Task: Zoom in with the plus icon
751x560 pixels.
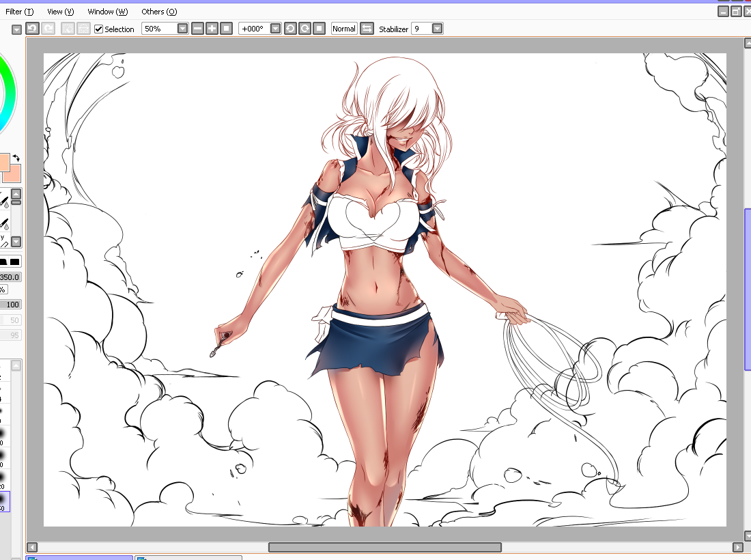Action: point(212,29)
